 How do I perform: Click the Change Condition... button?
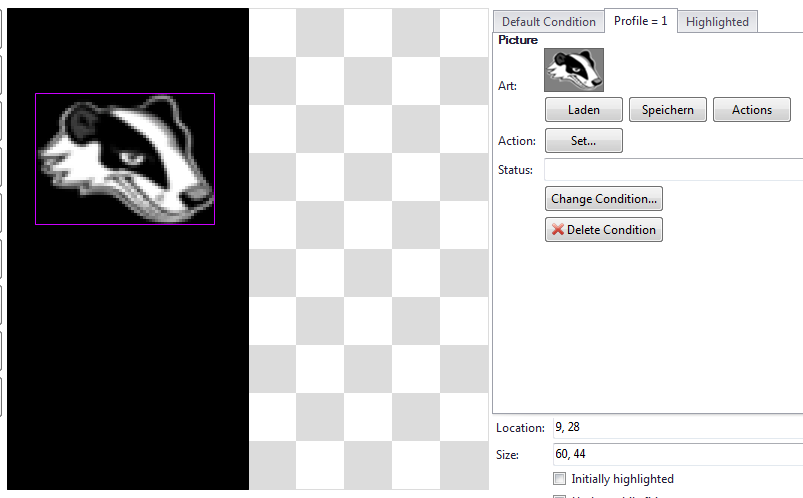pyautogui.click(x=603, y=199)
